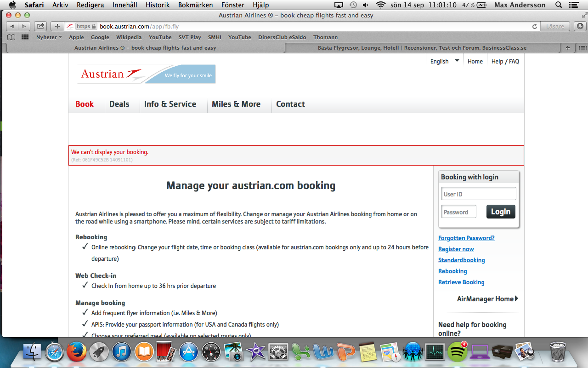Open the Historik menu
This screenshot has height=368, width=588.
tap(158, 5)
